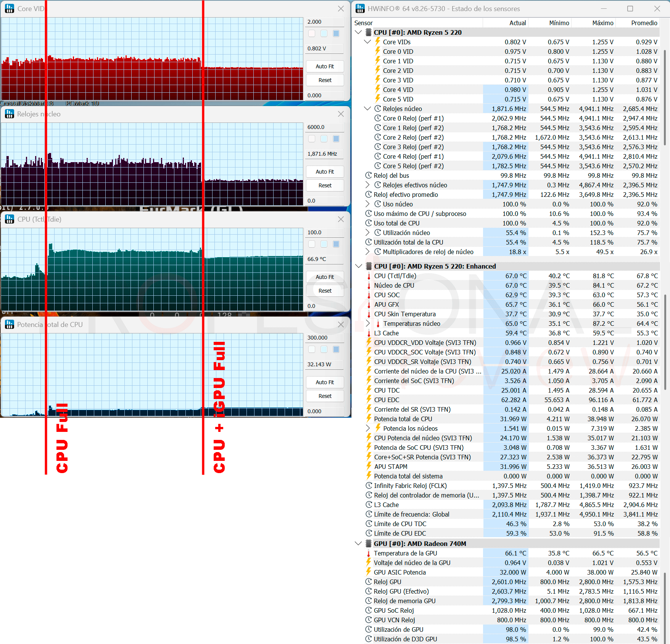This screenshot has width=670, height=644.
Task: Click the HWiNFO icon in the Core VID window
Action: [x=10, y=8]
